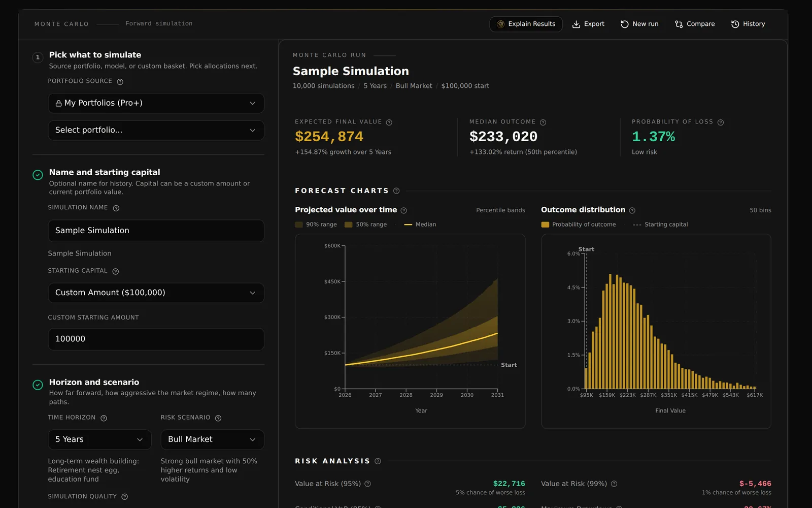Image resolution: width=812 pixels, height=508 pixels.
Task: Click green check icon for Name and starting capital
Action: click(38, 175)
